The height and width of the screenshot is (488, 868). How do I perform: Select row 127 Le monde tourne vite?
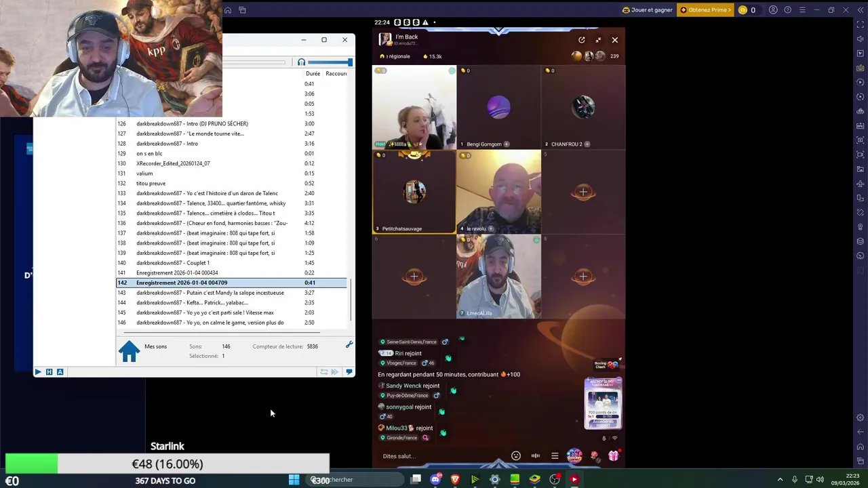click(x=232, y=134)
